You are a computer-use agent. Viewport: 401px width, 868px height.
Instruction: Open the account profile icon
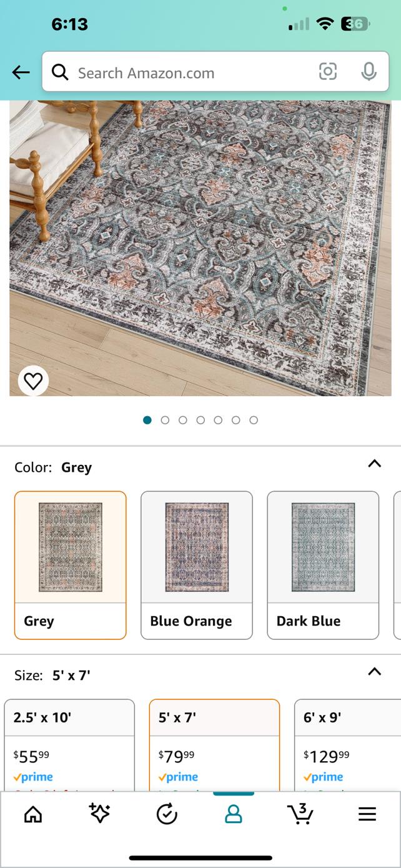click(234, 814)
